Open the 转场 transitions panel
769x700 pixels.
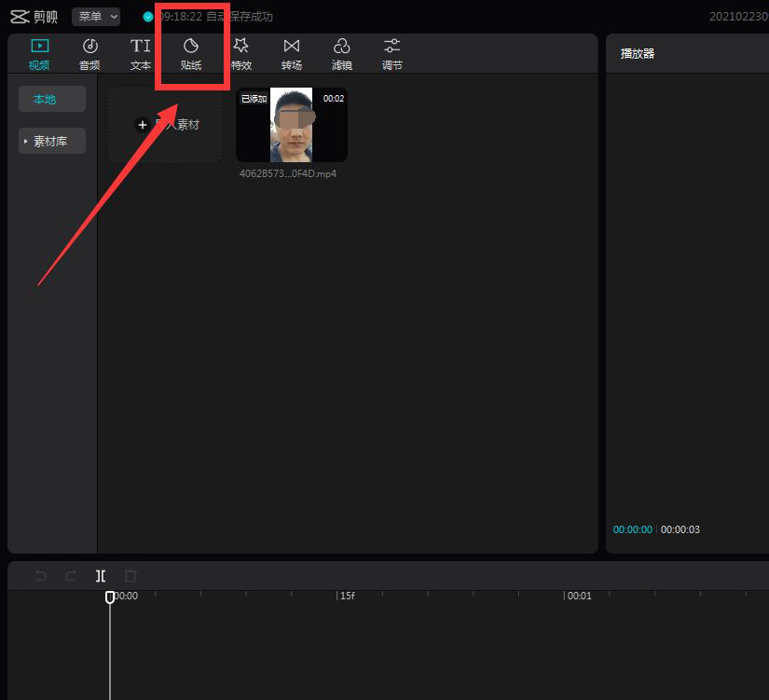[x=292, y=54]
